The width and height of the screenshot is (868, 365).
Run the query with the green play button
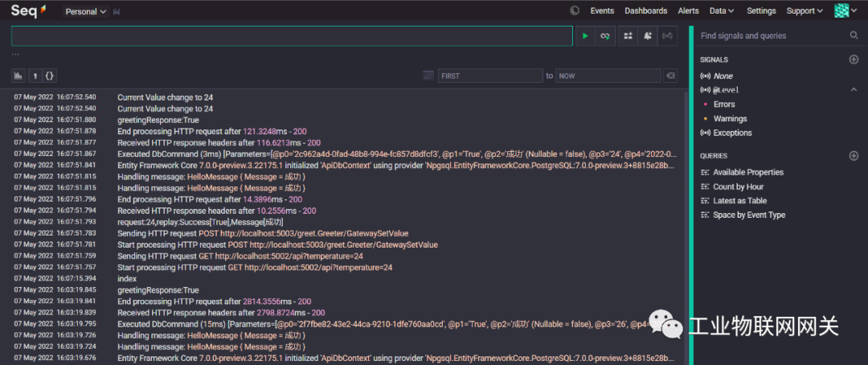(x=585, y=36)
